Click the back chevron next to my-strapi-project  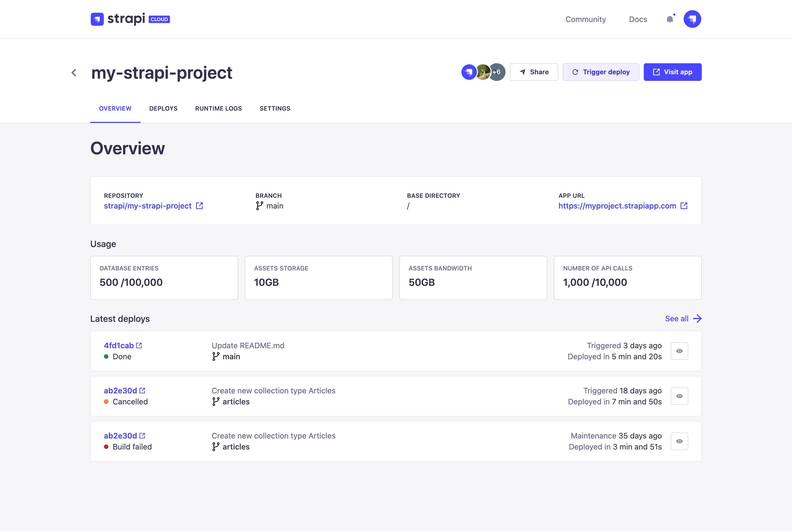[x=74, y=73]
